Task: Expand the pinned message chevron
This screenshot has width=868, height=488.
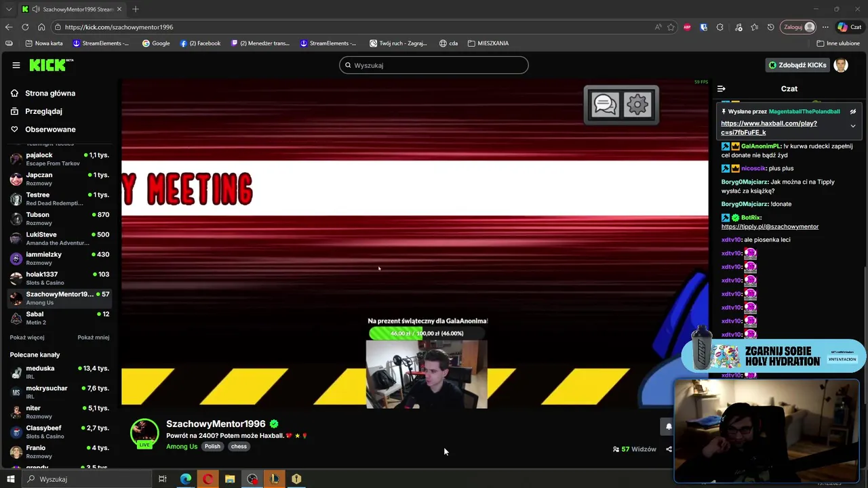Action: (853, 126)
